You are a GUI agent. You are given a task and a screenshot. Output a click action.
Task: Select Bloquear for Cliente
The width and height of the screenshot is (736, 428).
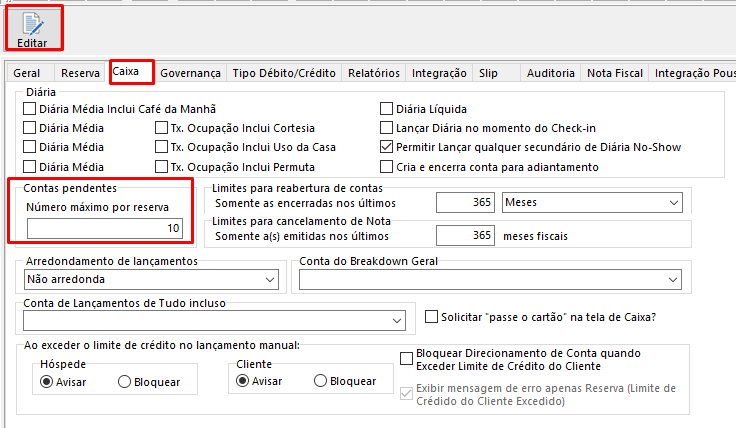[x=320, y=381]
